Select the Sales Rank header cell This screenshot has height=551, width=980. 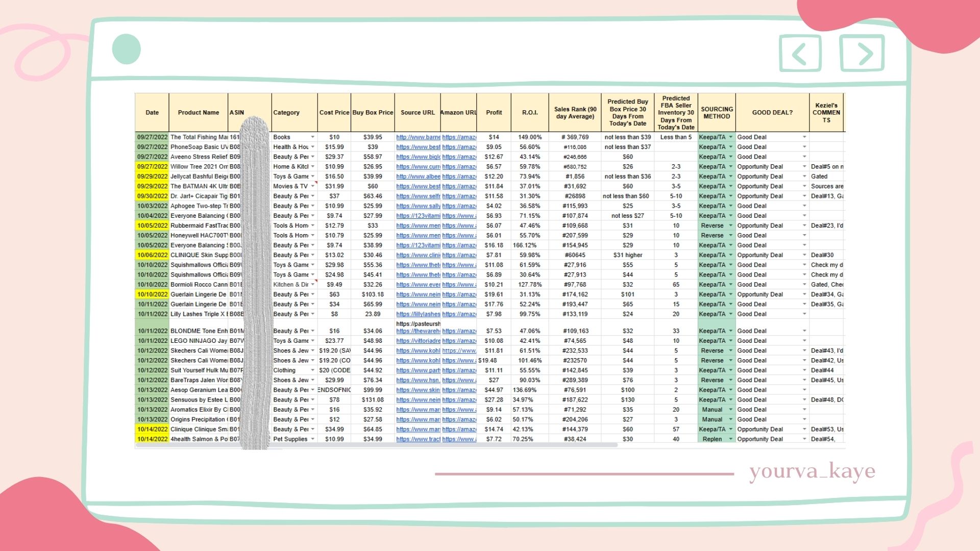coord(575,113)
